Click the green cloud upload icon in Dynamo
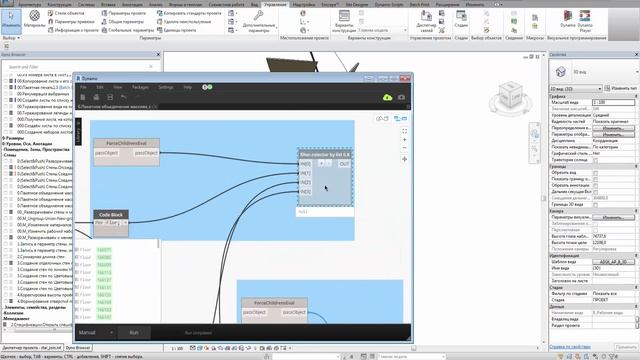 387,97
